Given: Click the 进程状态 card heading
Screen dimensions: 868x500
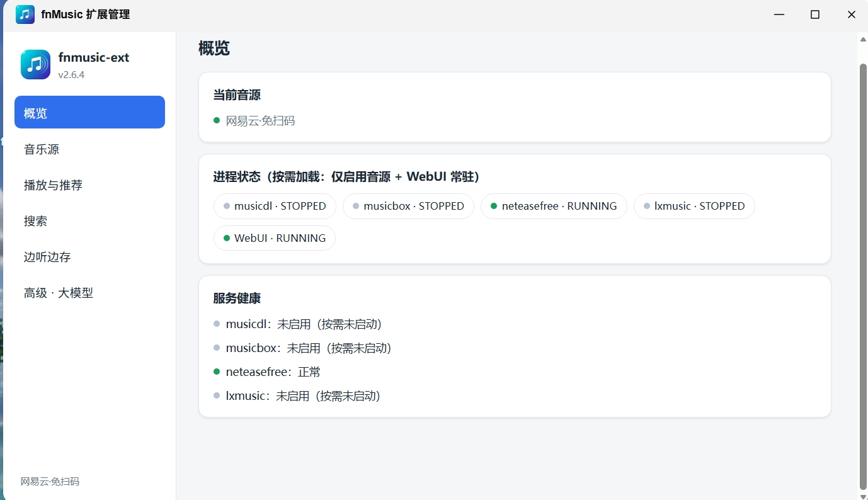Looking at the screenshot, I should click(346, 177).
